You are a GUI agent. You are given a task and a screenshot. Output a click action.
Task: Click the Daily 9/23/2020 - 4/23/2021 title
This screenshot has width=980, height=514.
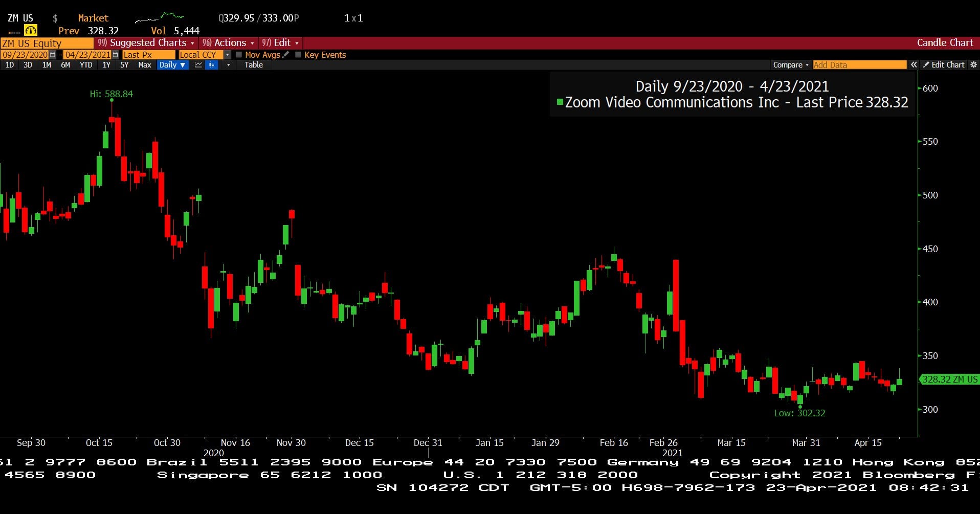(x=732, y=86)
